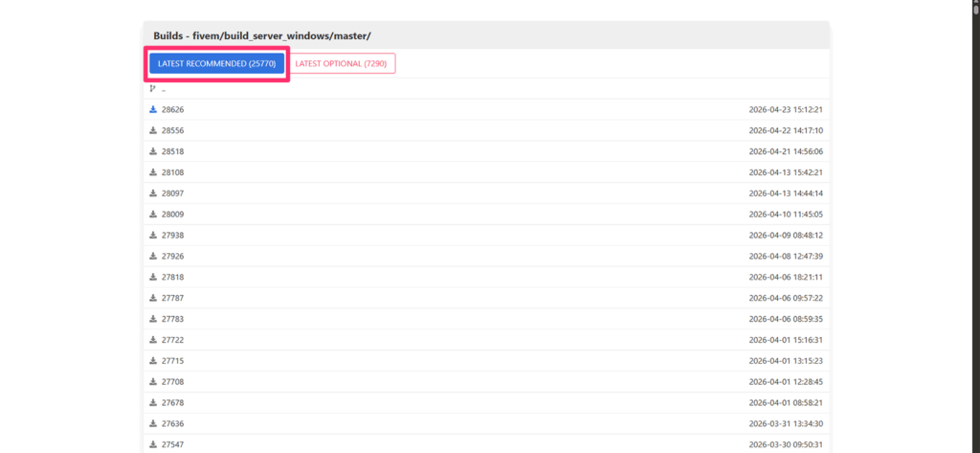The height and width of the screenshot is (453, 980).
Task: Click the Latest Recommended (25770) button
Action: click(x=217, y=63)
